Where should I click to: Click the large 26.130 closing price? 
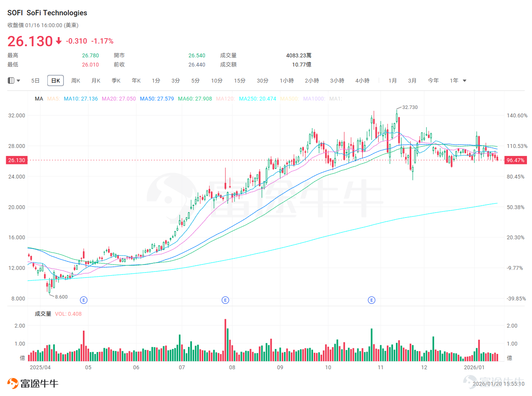coord(30,41)
